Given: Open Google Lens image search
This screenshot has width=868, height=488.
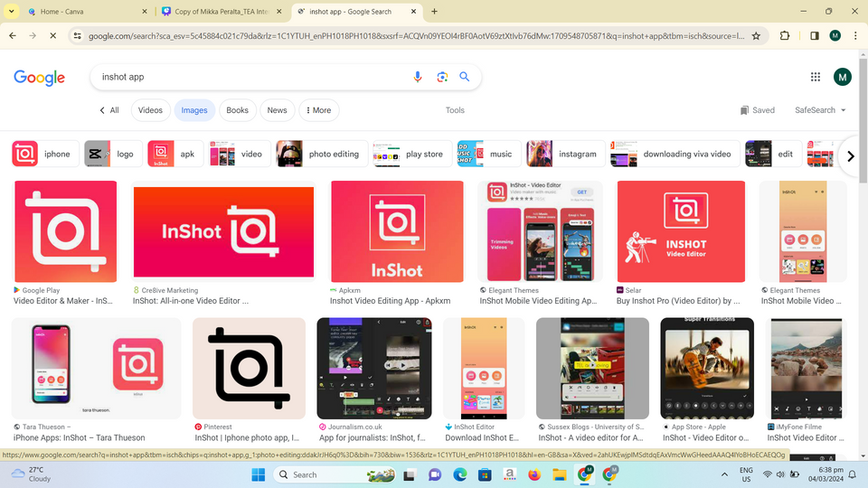Looking at the screenshot, I should (442, 77).
